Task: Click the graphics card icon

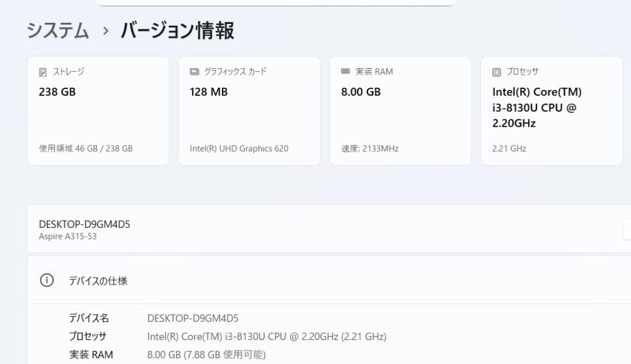Action: [x=193, y=71]
